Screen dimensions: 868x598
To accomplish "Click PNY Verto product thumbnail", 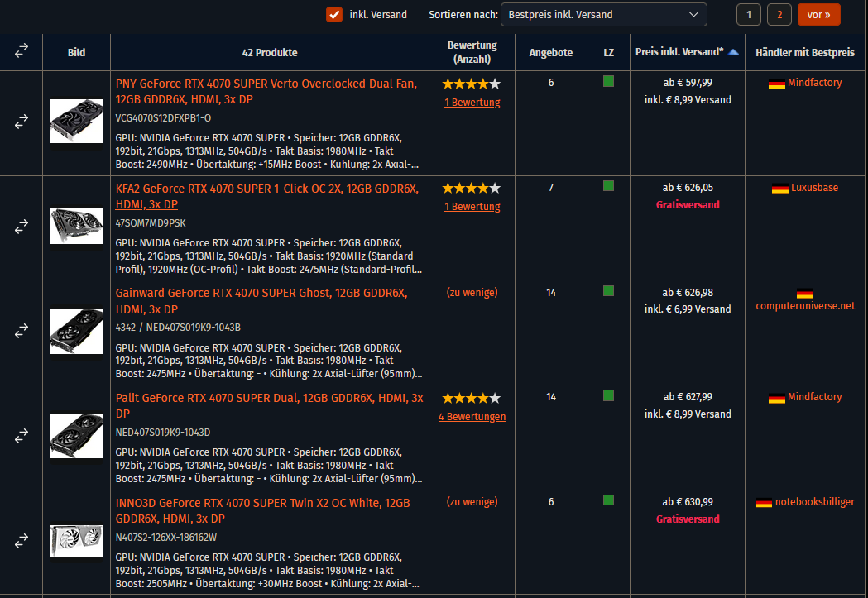I will pyautogui.click(x=76, y=121).
